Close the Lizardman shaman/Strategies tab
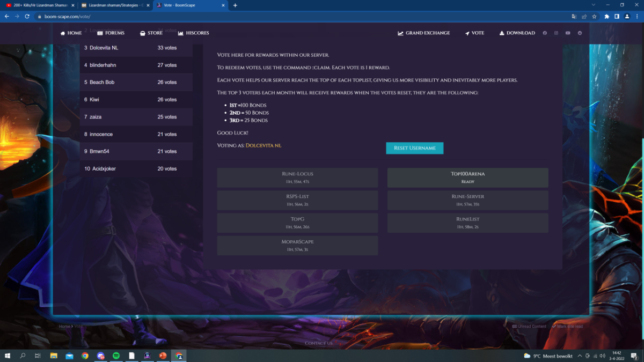The width and height of the screenshot is (644, 362). pyautogui.click(x=148, y=5)
